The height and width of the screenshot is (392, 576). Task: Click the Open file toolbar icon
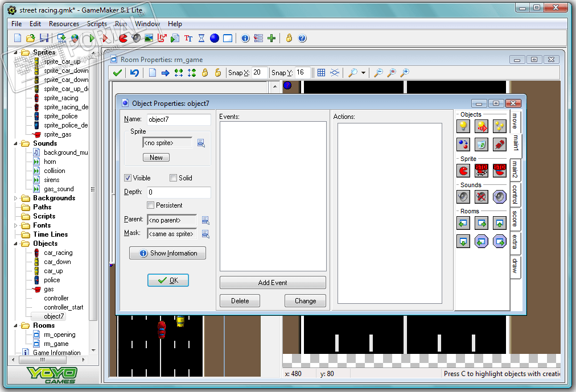pos(31,38)
